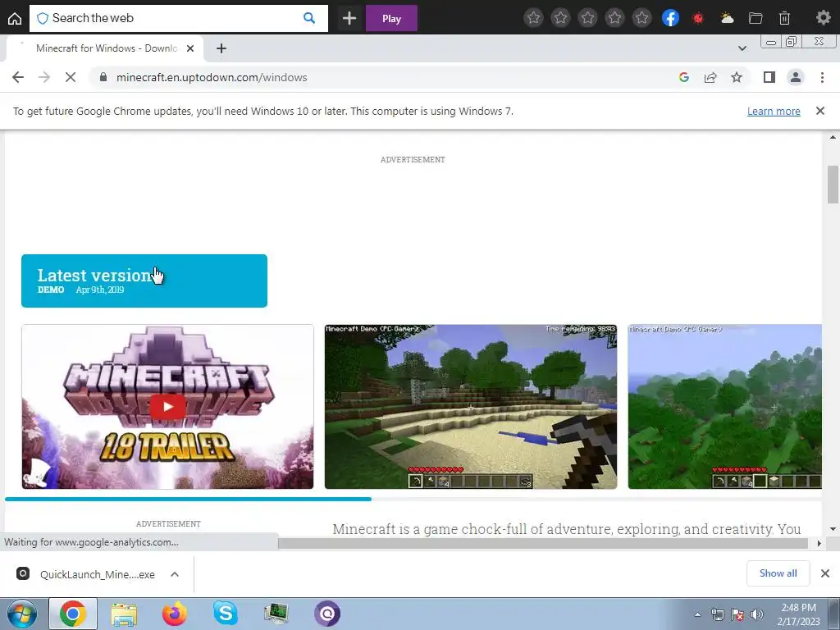
Task: Open the weather icon in the top bar
Action: (x=727, y=18)
